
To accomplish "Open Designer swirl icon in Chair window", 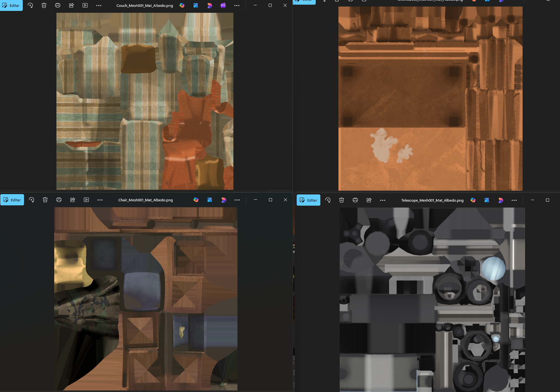I will (223, 200).
